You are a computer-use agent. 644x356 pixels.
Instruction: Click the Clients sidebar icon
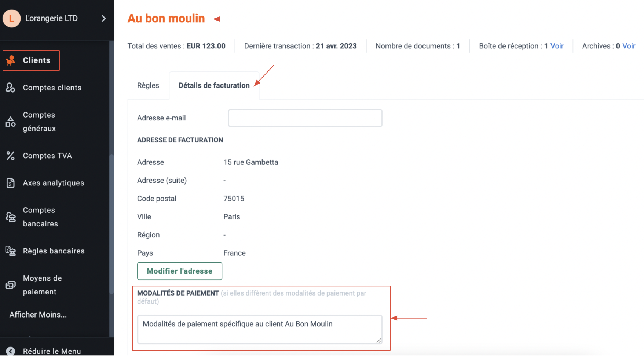[11, 60]
